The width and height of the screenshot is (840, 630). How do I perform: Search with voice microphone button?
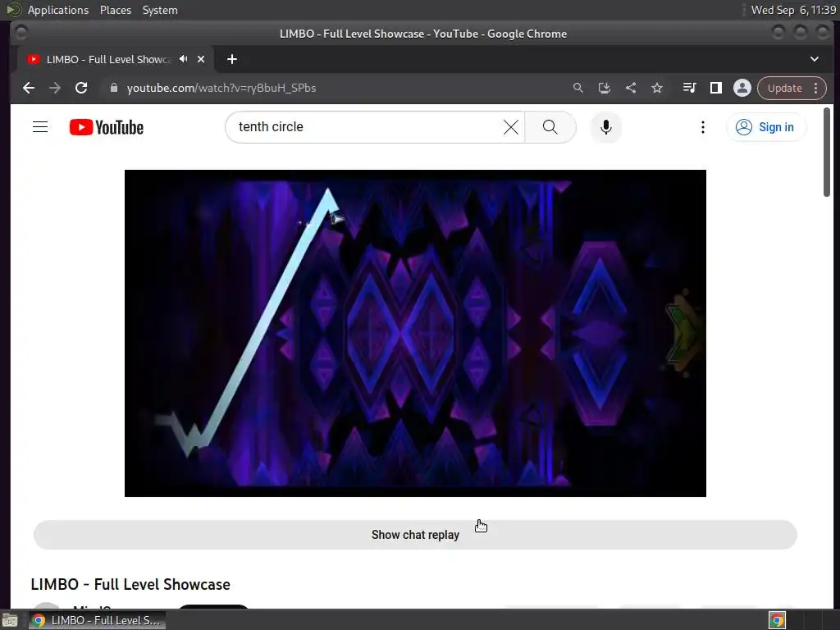coord(606,127)
